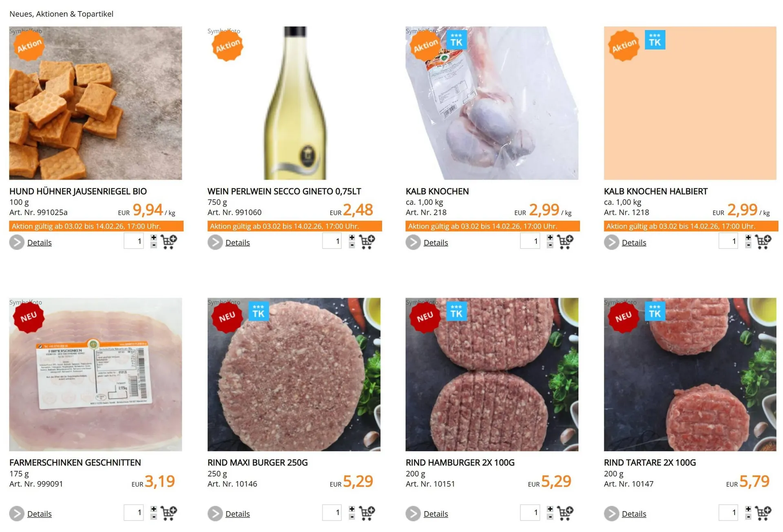
Task: Add Rind Tartare 2X 100G to cart
Action: [x=763, y=513]
